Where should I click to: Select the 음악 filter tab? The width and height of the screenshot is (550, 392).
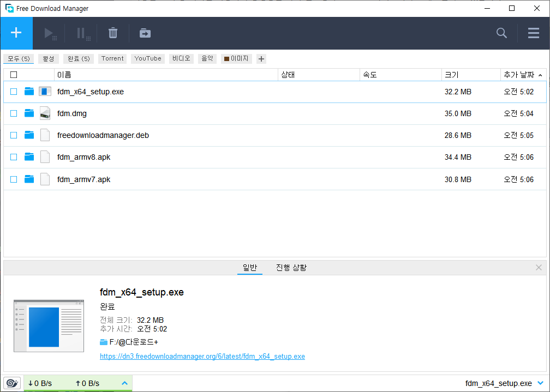point(207,58)
